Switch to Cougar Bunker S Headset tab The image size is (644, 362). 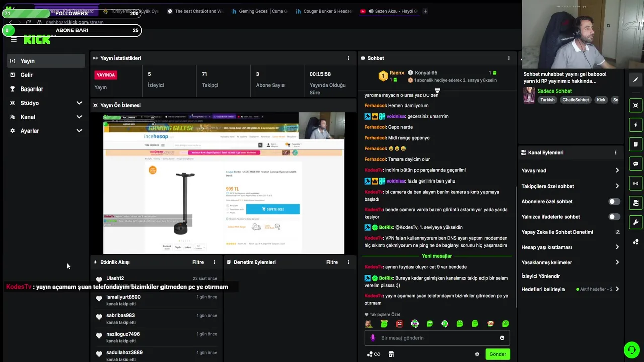(x=324, y=11)
